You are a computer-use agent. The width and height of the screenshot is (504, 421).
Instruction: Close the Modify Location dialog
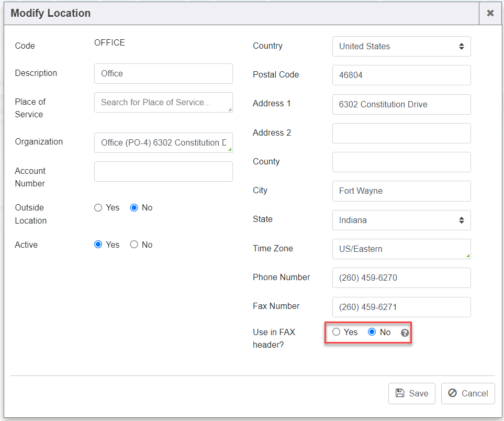(x=490, y=14)
